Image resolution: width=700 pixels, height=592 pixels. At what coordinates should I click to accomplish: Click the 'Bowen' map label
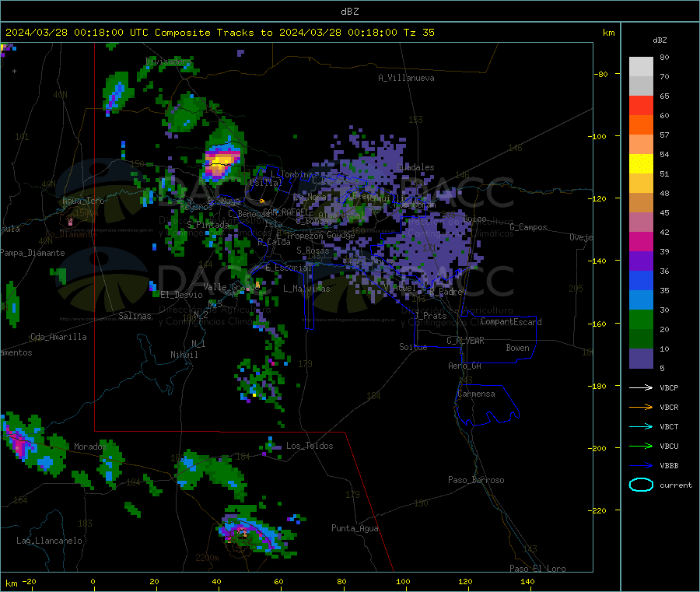517,348
